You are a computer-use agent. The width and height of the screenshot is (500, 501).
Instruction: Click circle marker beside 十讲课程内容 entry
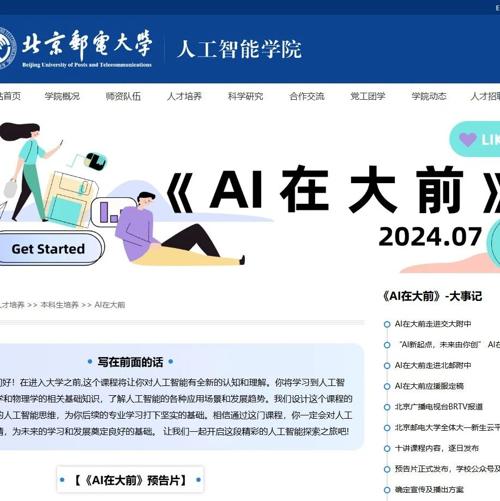(x=387, y=449)
